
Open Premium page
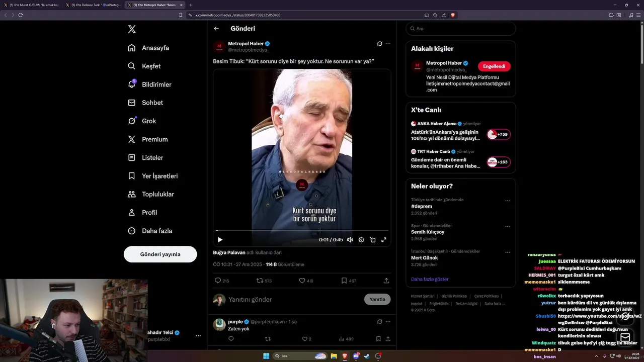click(x=147, y=139)
